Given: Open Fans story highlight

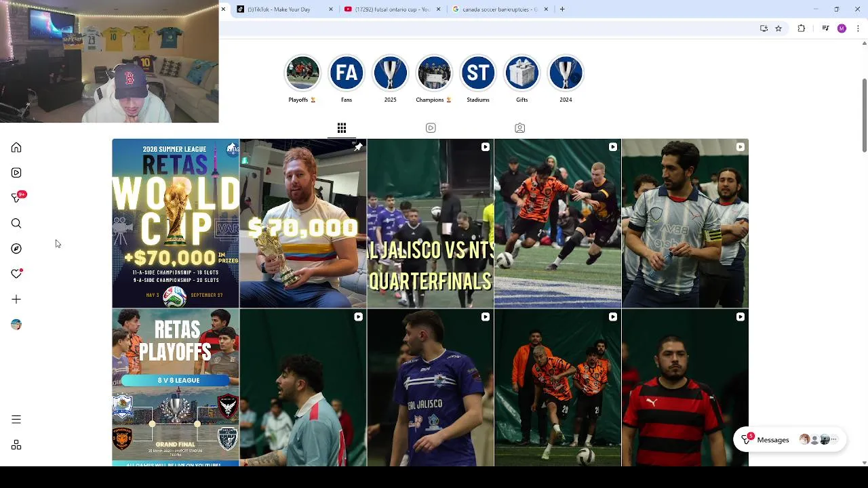Looking at the screenshot, I should coord(347,73).
